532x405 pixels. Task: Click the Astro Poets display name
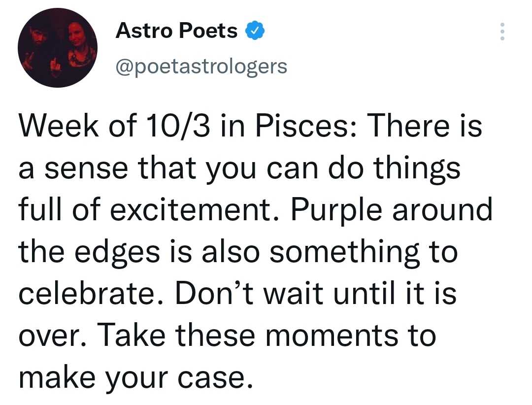point(176,31)
